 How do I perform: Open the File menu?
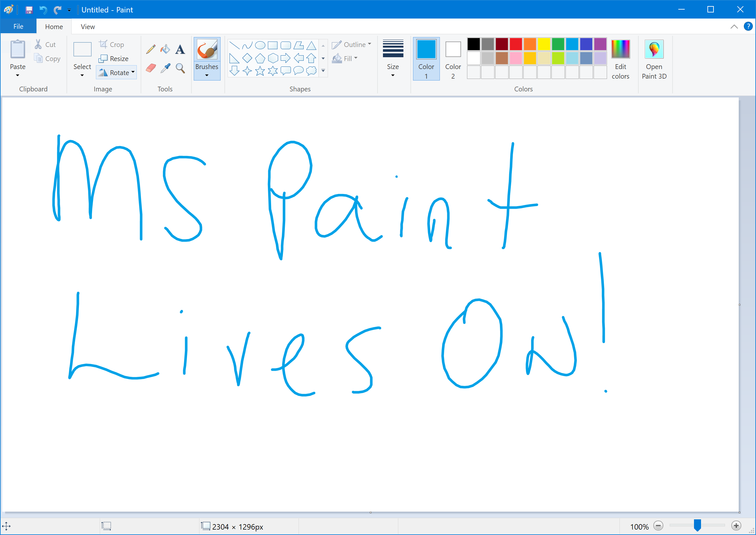[x=18, y=26]
